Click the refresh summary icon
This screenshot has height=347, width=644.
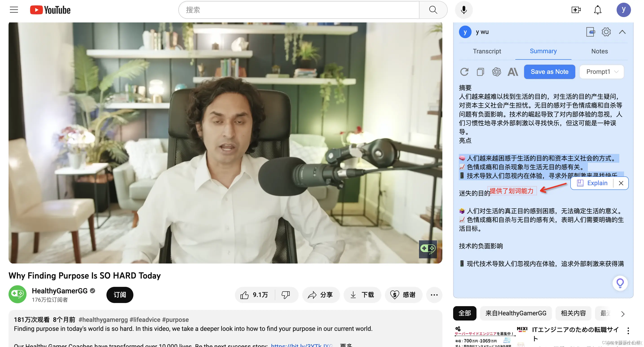pyautogui.click(x=464, y=72)
